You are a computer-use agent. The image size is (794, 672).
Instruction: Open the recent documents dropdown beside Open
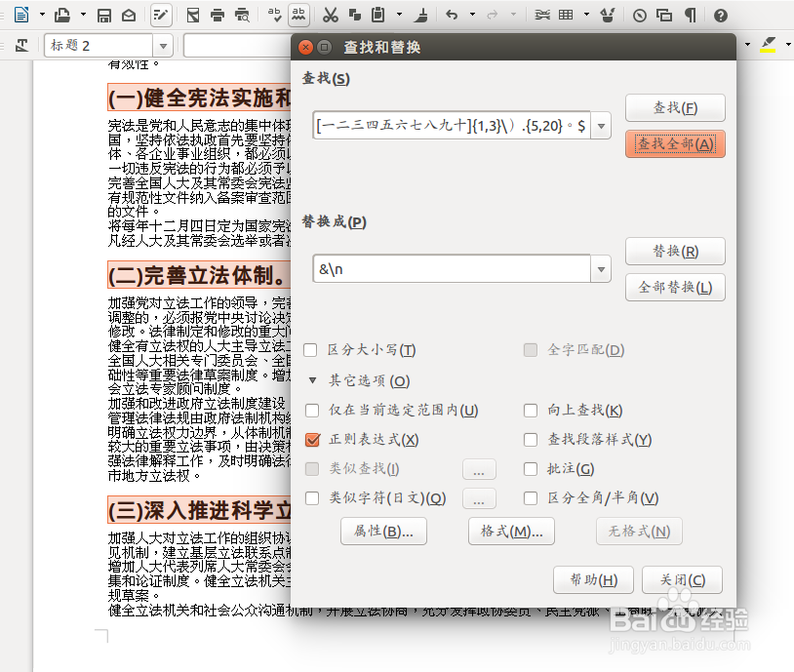[83, 16]
